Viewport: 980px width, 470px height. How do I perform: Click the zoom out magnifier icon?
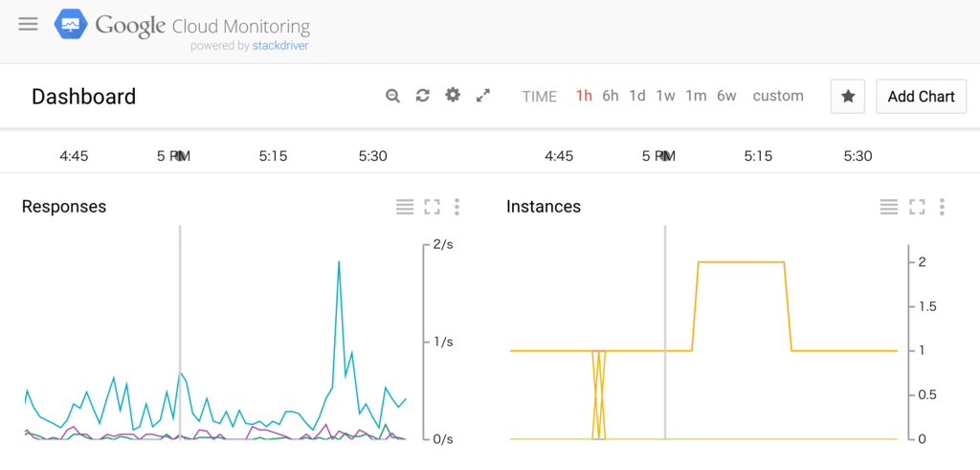pyautogui.click(x=392, y=97)
